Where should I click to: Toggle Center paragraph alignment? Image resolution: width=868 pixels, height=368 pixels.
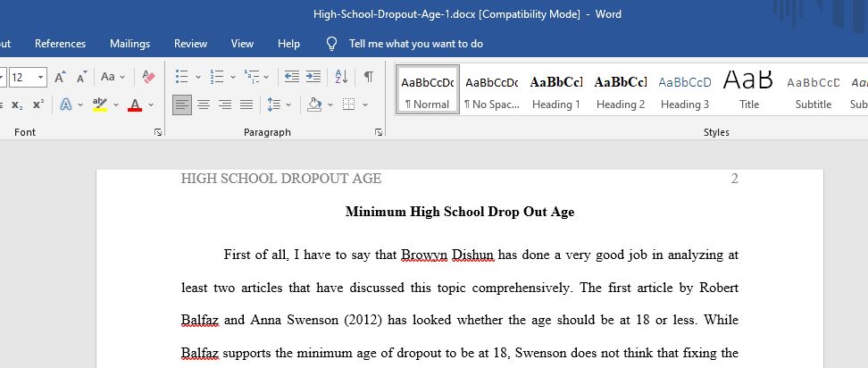point(204,105)
